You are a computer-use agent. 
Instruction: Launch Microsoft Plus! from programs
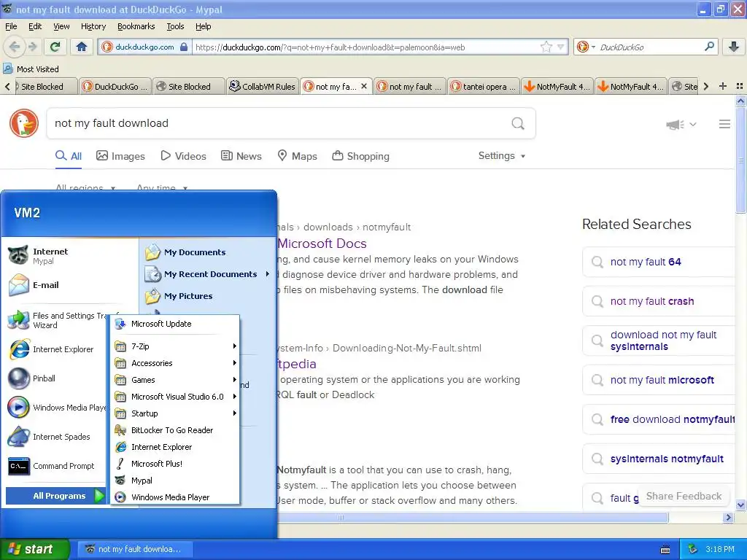(x=175, y=463)
